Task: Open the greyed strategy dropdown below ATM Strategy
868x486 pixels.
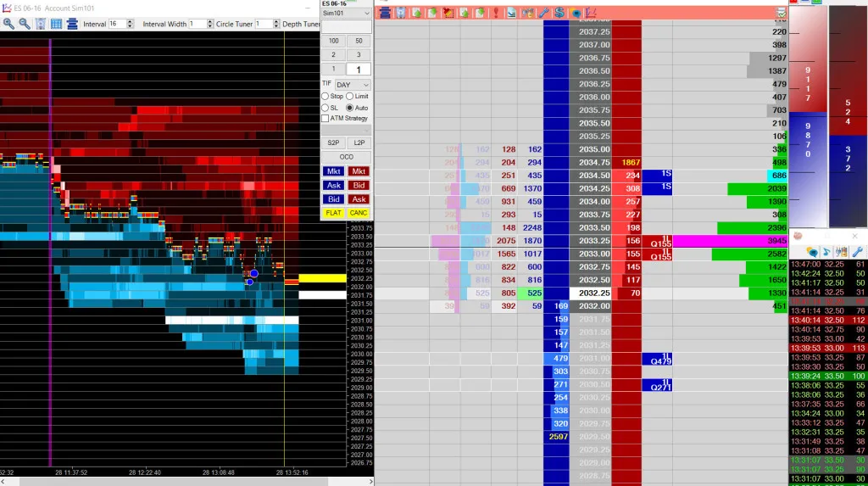Action: click(346, 130)
